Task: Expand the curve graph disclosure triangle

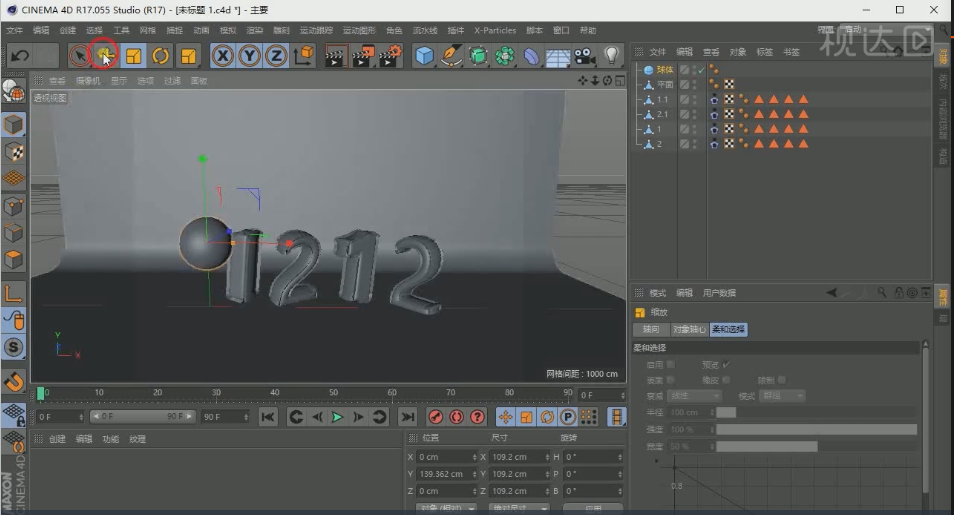Action: tap(656, 461)
